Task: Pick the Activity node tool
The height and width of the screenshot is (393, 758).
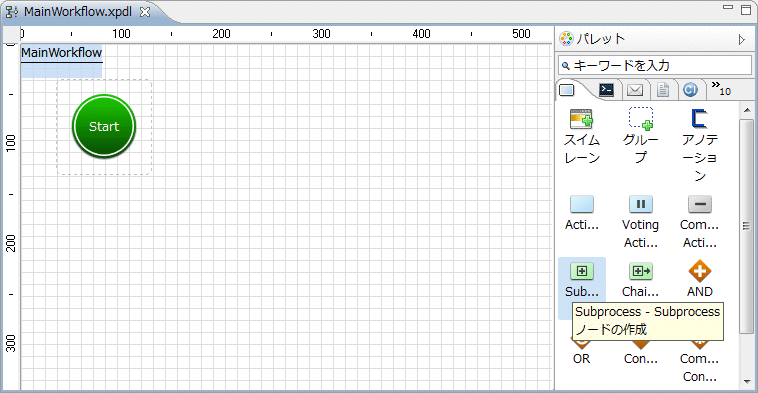Action: tap(582, 213)
